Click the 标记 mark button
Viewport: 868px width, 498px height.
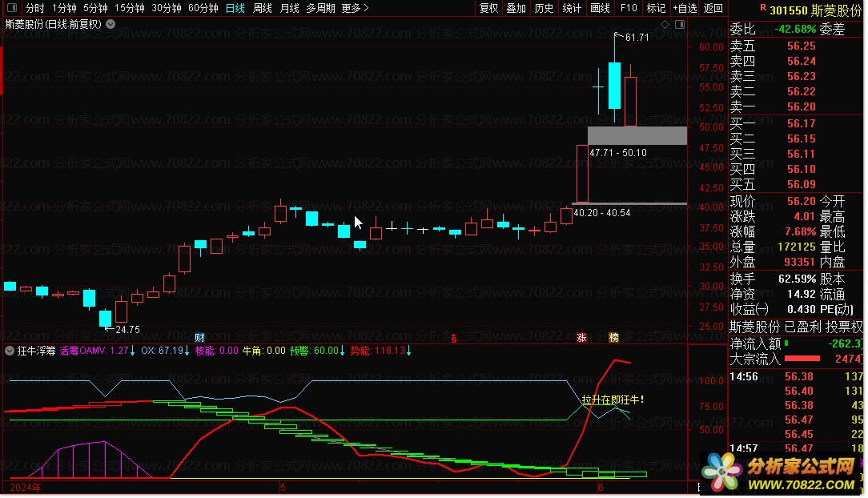click(x=656, y=8)
